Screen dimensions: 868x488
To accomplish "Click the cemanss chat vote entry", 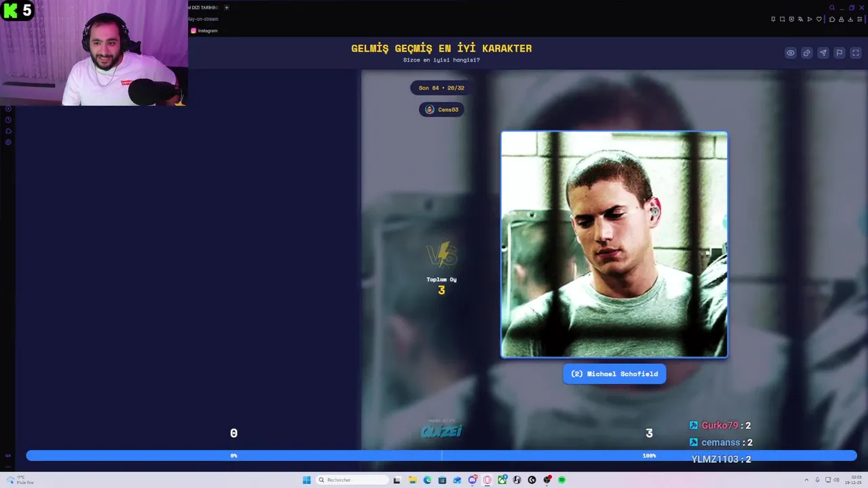I will click(721, 443).
